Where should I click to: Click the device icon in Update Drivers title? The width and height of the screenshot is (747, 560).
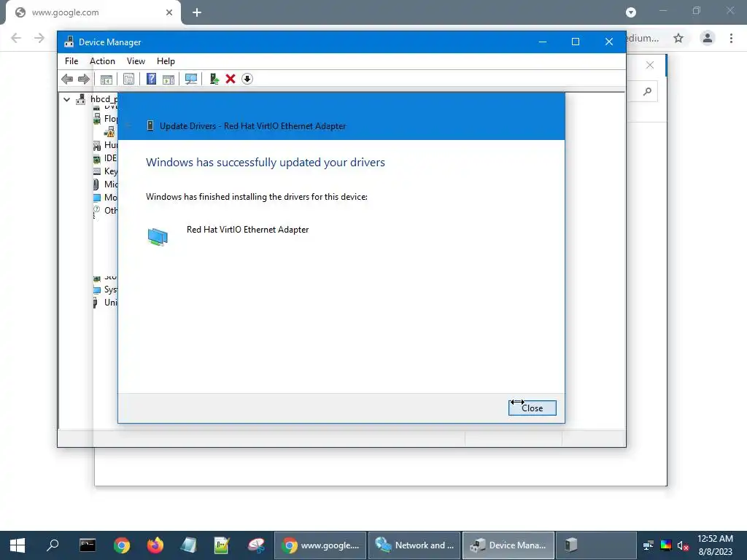pyautogui.click(x=150, y=125)
